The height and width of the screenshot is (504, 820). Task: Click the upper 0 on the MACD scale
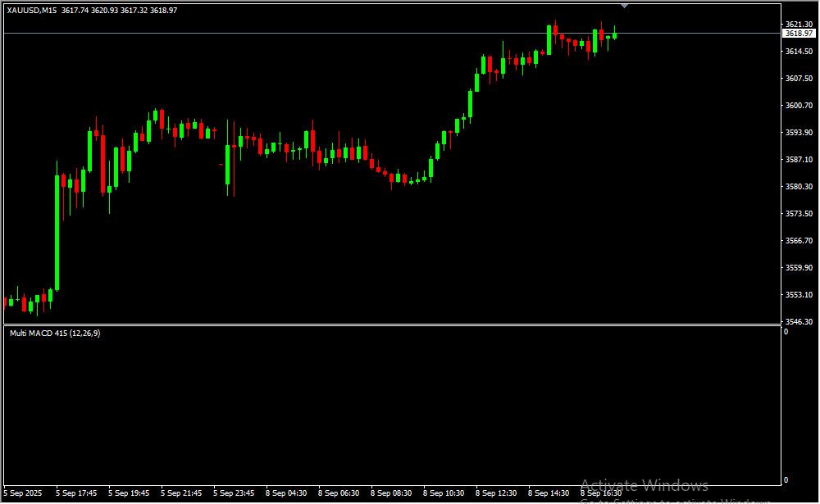[x=786, y=332]
